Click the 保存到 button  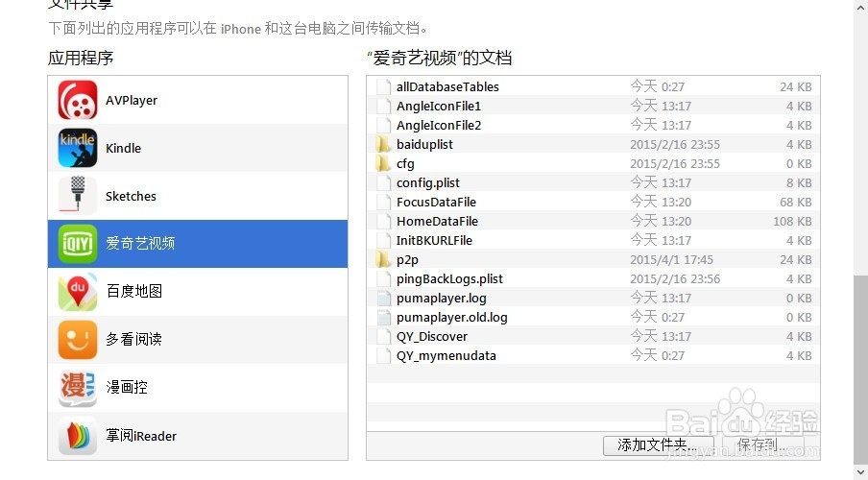tap(762, 445)
